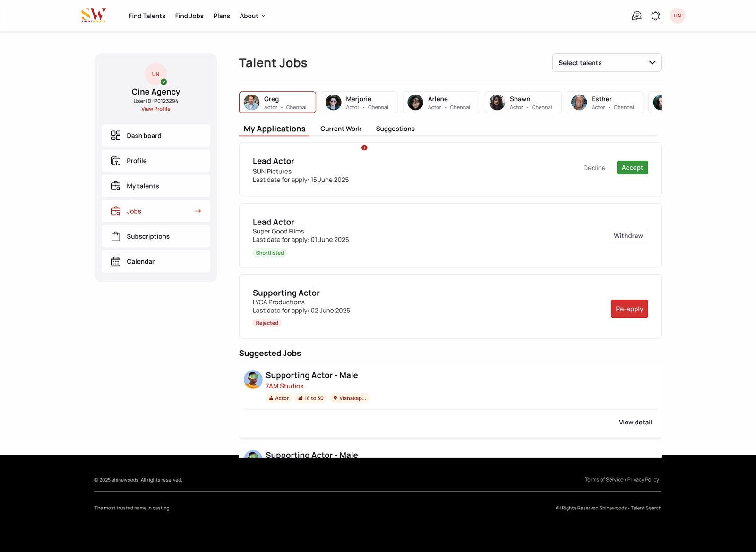Click the red notification badge on applications
Viewport: 756px width, 552px height.
point(364,147)
